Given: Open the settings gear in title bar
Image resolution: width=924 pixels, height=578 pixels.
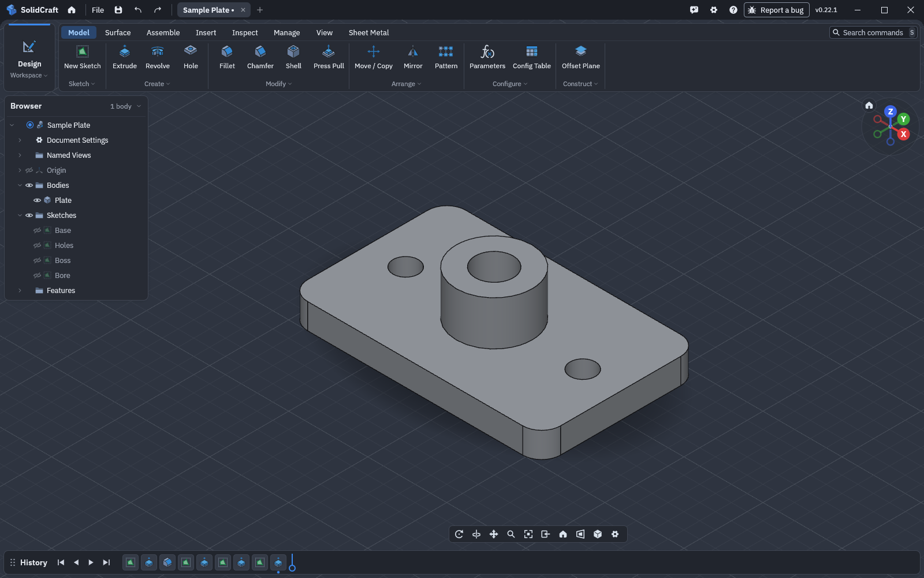Looking at the screenshot, I should pyautogui.click(x=714, y=10).
